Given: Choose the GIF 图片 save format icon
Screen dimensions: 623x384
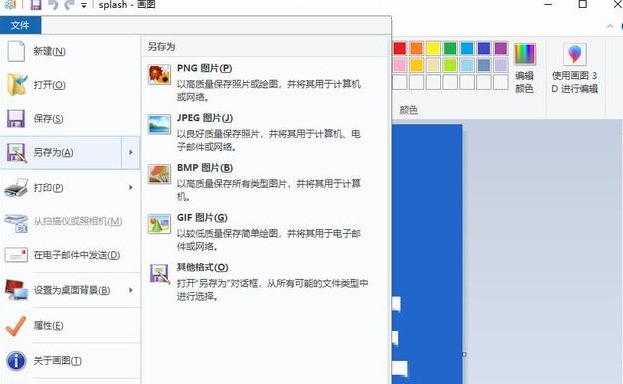Looking at the screenshot, I should tap(159, 224).
